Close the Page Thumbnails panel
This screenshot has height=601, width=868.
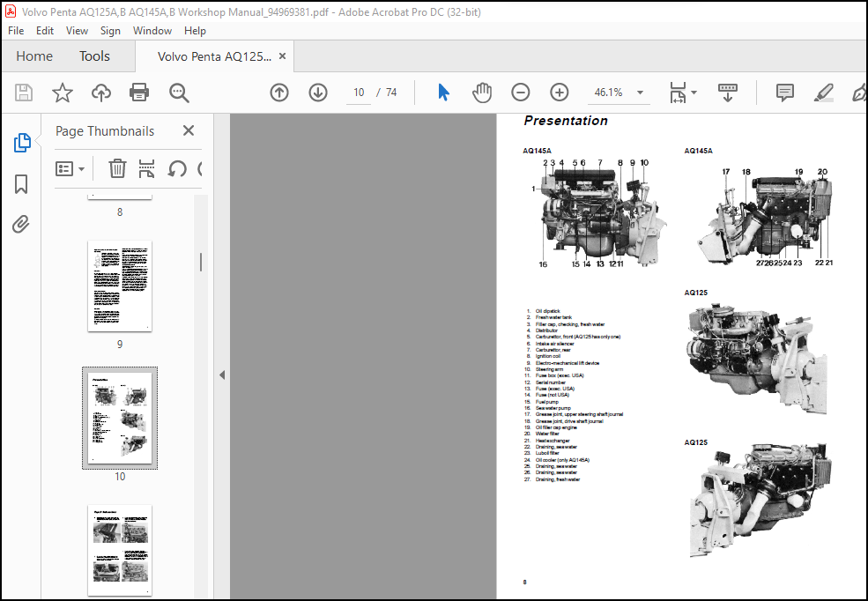(189, 130)
